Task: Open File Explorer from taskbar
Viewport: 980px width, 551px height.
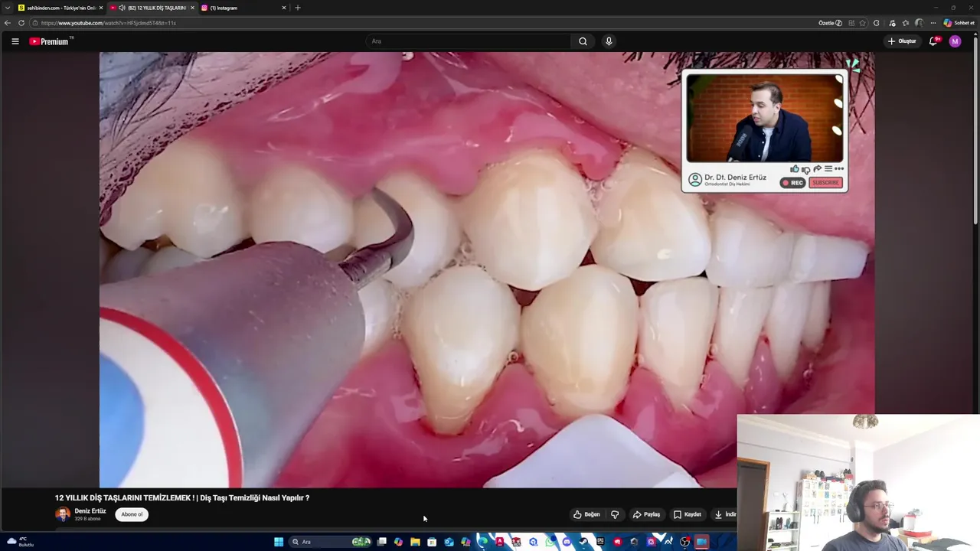Action: 415,542
